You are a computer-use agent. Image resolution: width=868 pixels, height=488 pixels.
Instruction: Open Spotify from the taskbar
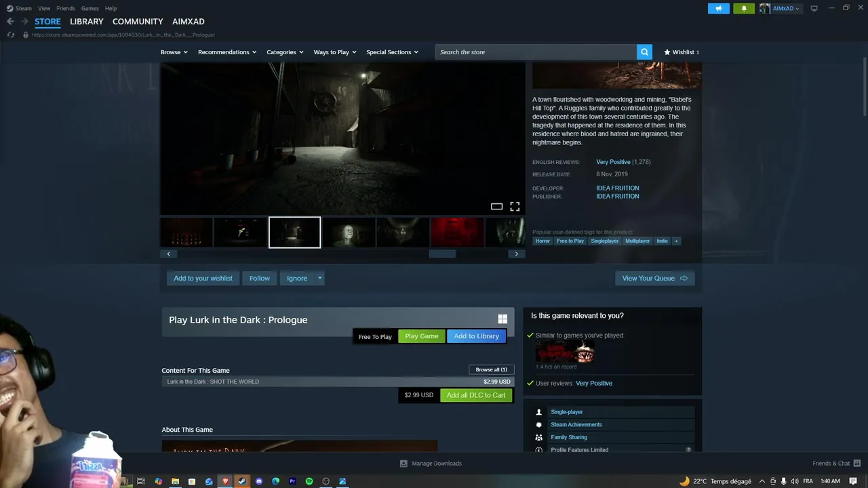[309, 481]
